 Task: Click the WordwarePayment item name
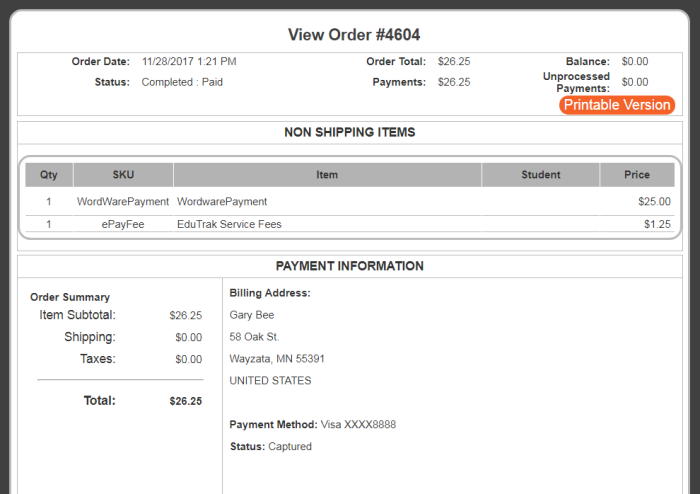222,202
